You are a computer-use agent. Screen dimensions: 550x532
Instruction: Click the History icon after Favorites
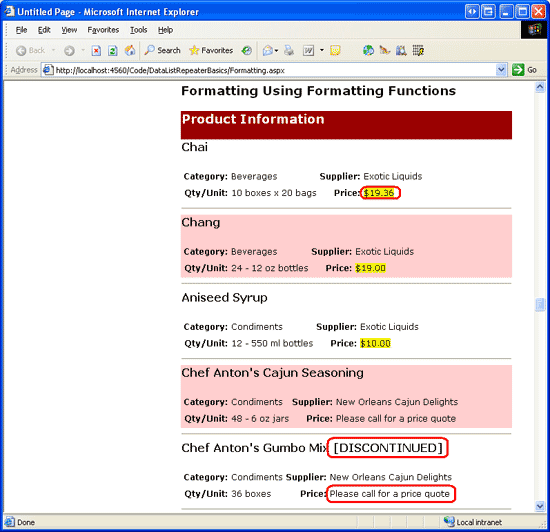[x=247, y=50]
